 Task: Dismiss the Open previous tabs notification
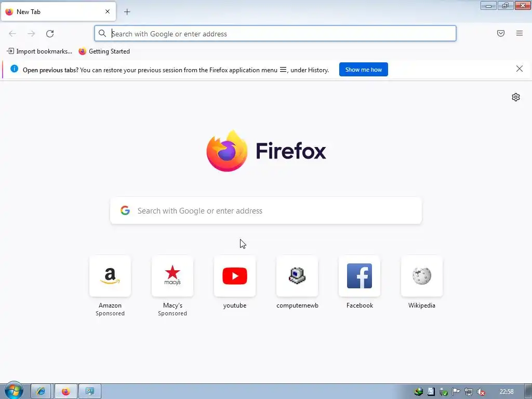(520, 69)
